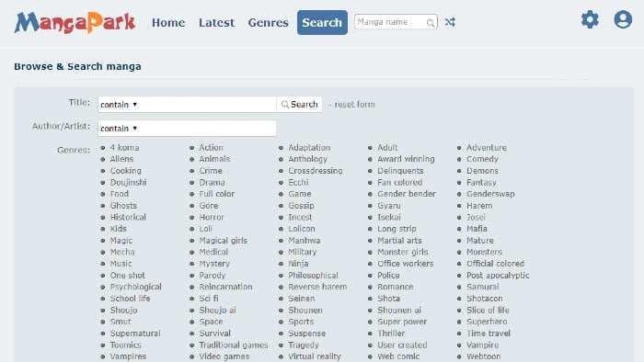This screenshot has height=362, width=644.
Task: Go to the Home menu item
Action: coord(168,23)
